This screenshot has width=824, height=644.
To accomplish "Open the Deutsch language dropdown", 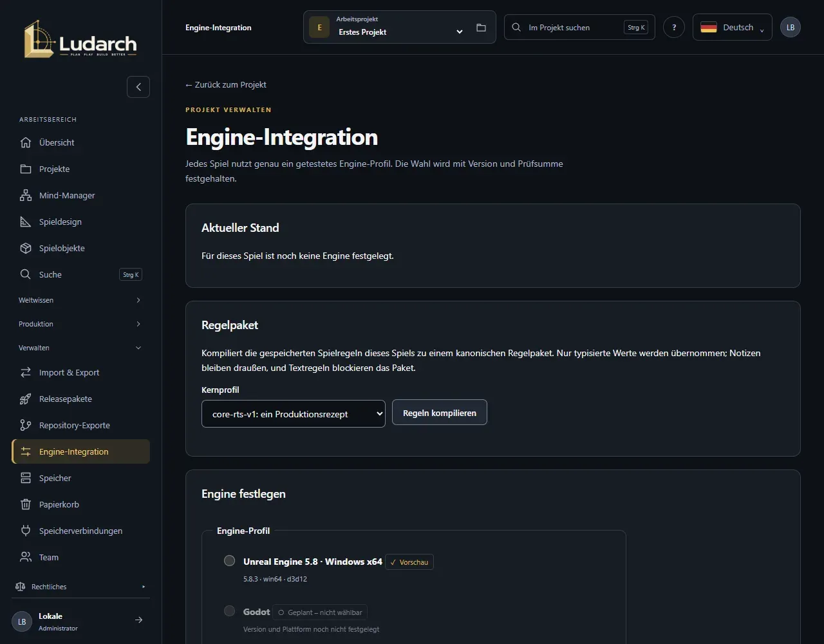I will 733,27.
